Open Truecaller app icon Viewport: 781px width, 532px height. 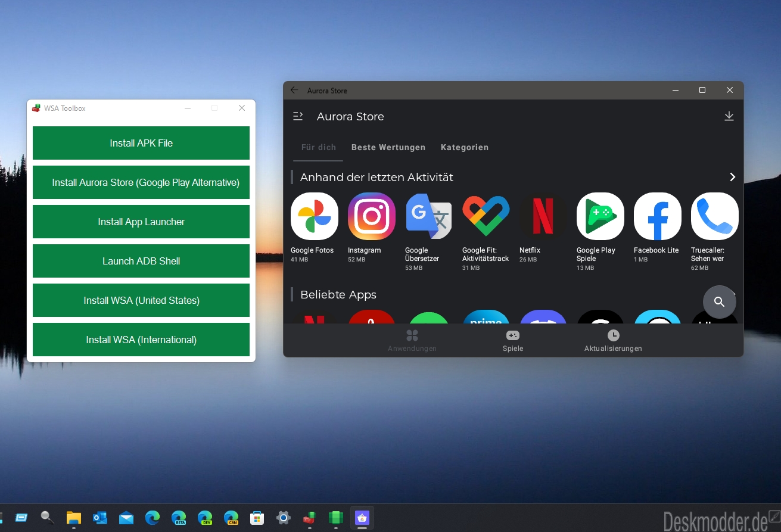click(715, 216)
